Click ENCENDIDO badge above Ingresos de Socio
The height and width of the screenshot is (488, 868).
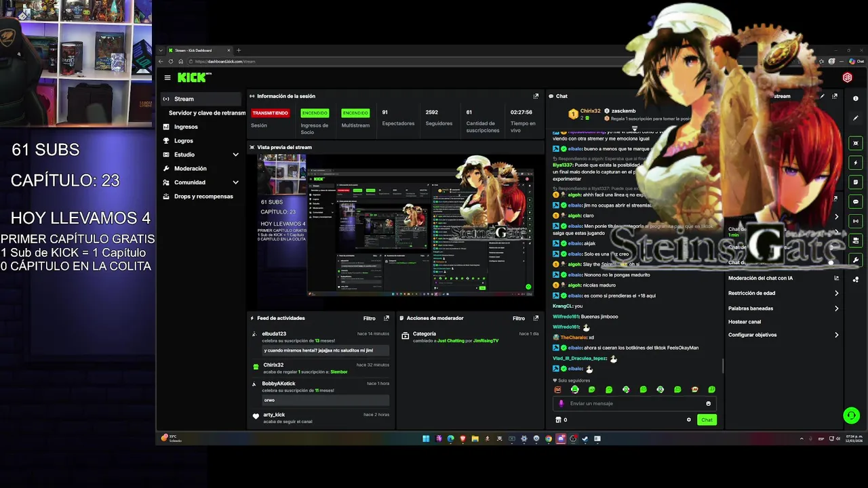(315, 113)
